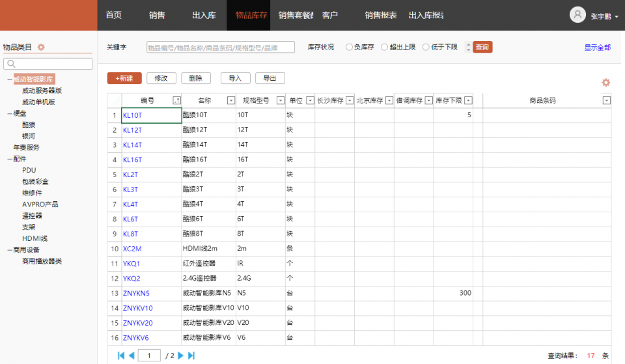625x364 pixels.
Task: Open the XC2M item link
Action: (132, 249)
